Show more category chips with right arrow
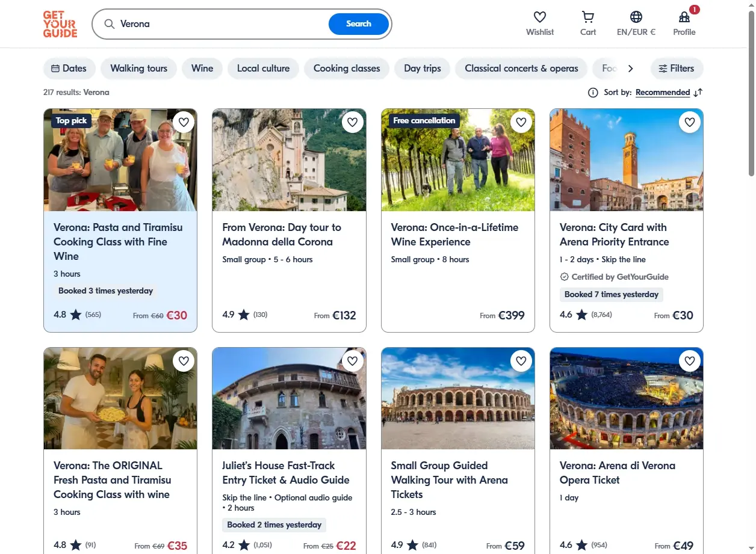 point(630,69)
